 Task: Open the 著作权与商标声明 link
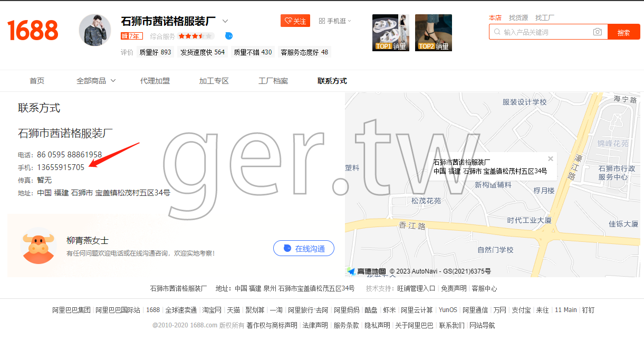[x=272, y=325]
